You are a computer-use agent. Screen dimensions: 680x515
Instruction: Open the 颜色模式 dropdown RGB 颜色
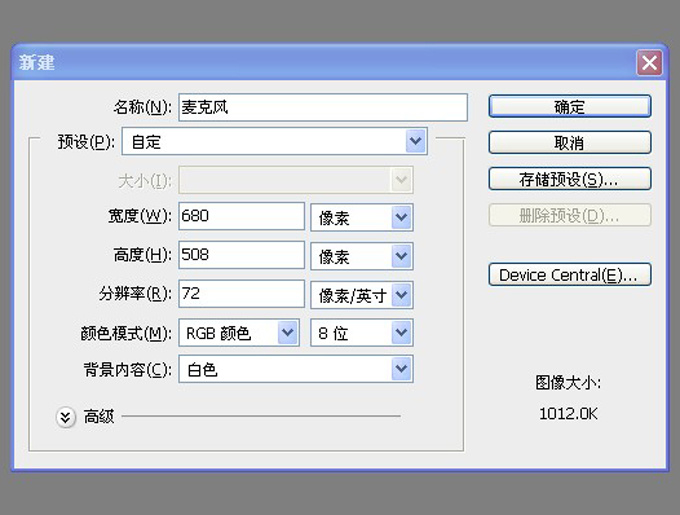(239, 332)
